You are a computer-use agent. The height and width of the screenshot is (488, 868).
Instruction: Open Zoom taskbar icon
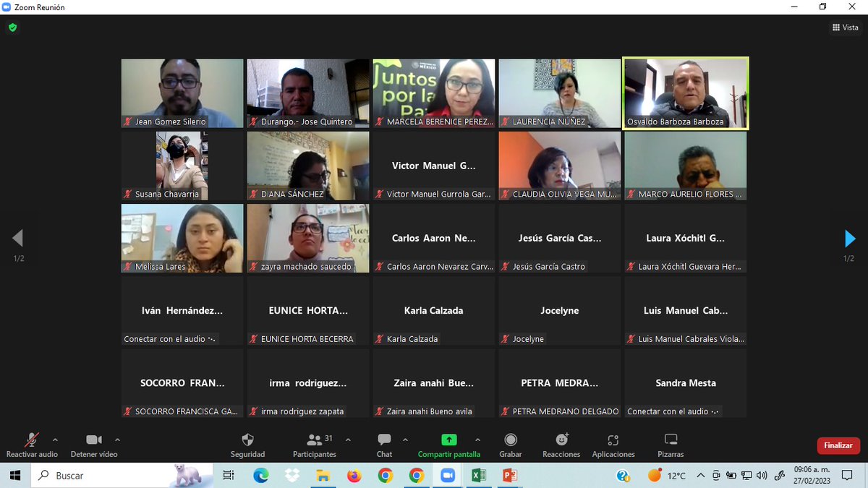pyautogui.click(x=447, y=475)
